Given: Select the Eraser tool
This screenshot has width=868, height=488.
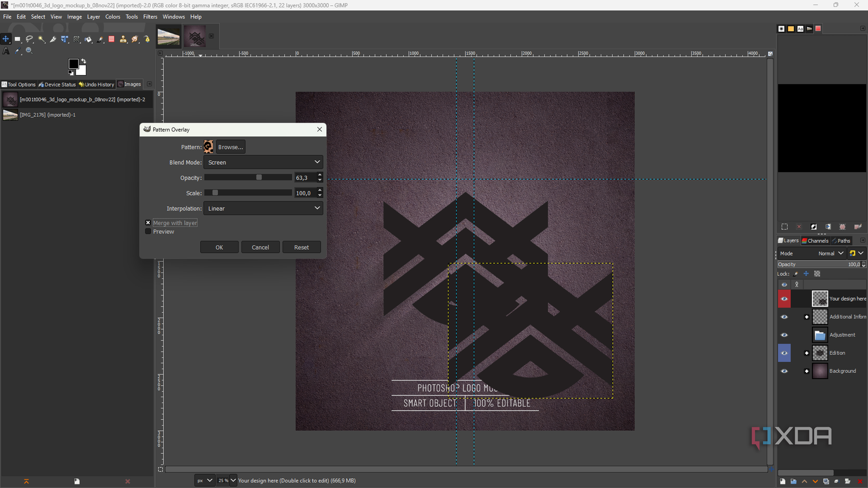Looking at the screenshot, I should point(112,39).
